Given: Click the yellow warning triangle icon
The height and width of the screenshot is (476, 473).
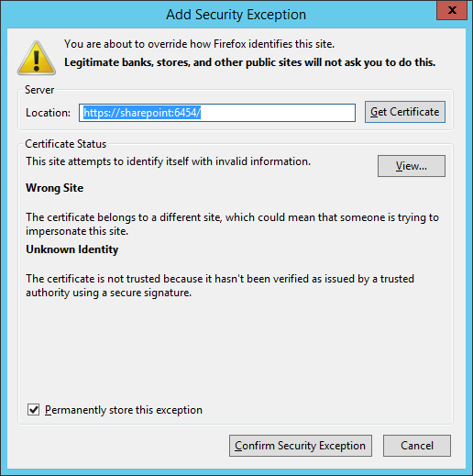Looking at the screenshot, I should click(37, 58).
